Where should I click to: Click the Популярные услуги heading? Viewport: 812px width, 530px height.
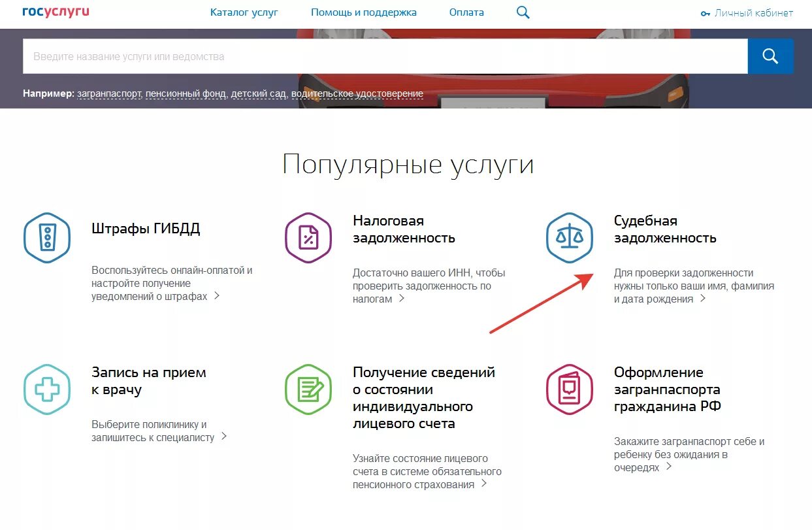coord(408,164)
